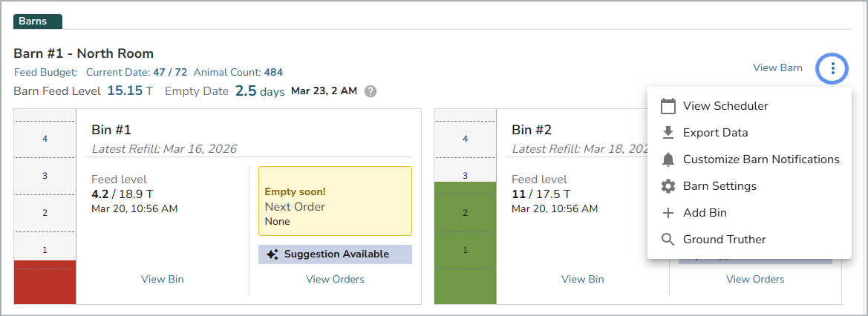This screenshot has width=868, height=316.
Task: Click the gear icon for Barn Settings
Action: point(668,186)
